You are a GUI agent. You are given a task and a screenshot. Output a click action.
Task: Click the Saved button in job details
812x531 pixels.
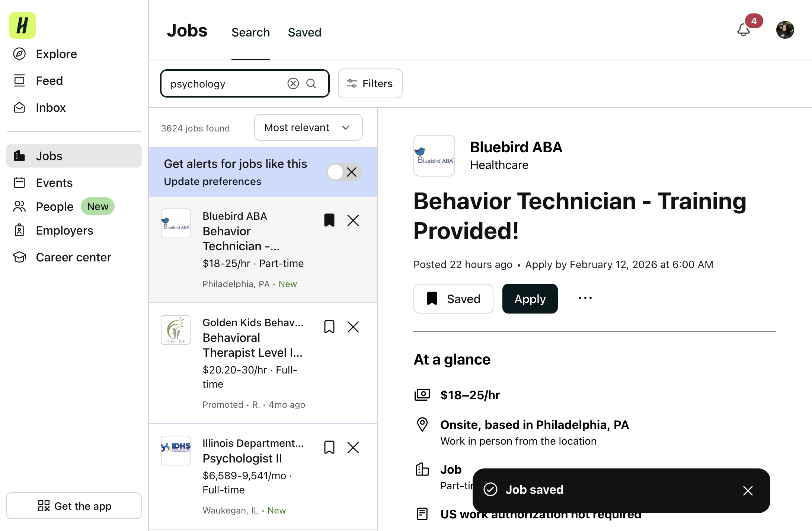(453, 299)
